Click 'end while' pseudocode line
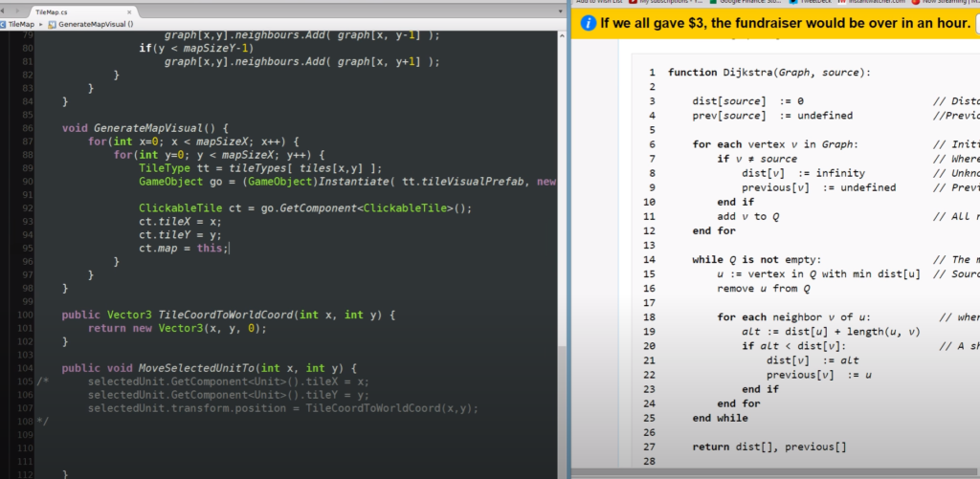Image resolution: width=980 pixels, height=479 pixels. tap(720, 417)
